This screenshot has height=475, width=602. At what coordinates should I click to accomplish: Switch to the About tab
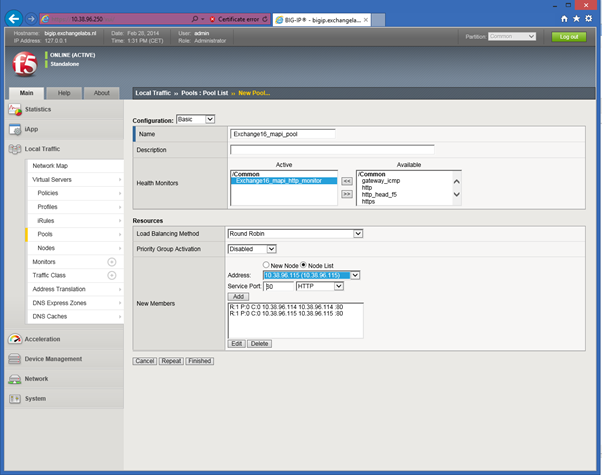tap(101, 93)
